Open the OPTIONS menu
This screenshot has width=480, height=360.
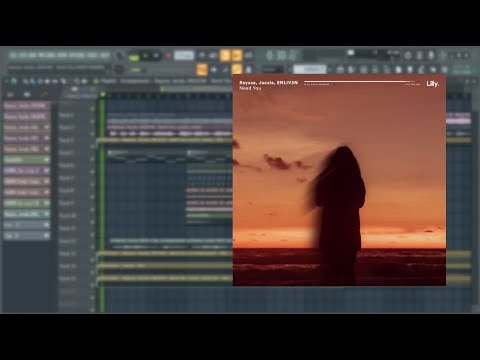(x=77, y=55)
